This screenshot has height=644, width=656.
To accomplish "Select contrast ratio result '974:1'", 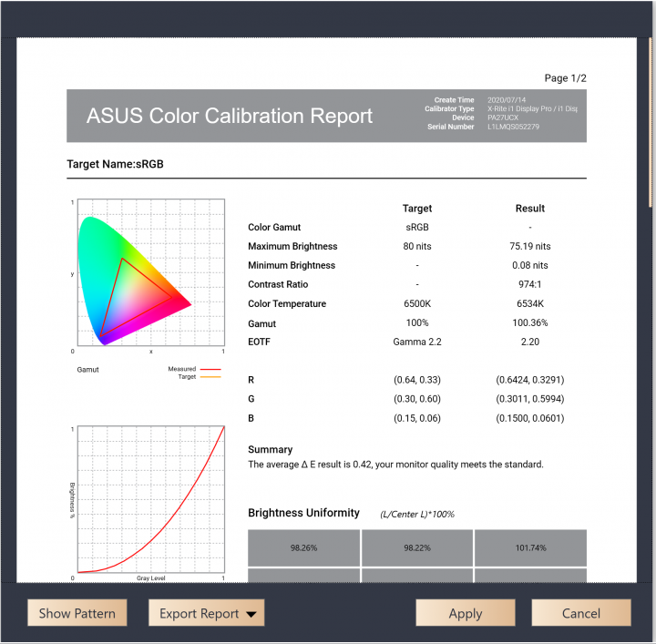I will tap(530, 284).
